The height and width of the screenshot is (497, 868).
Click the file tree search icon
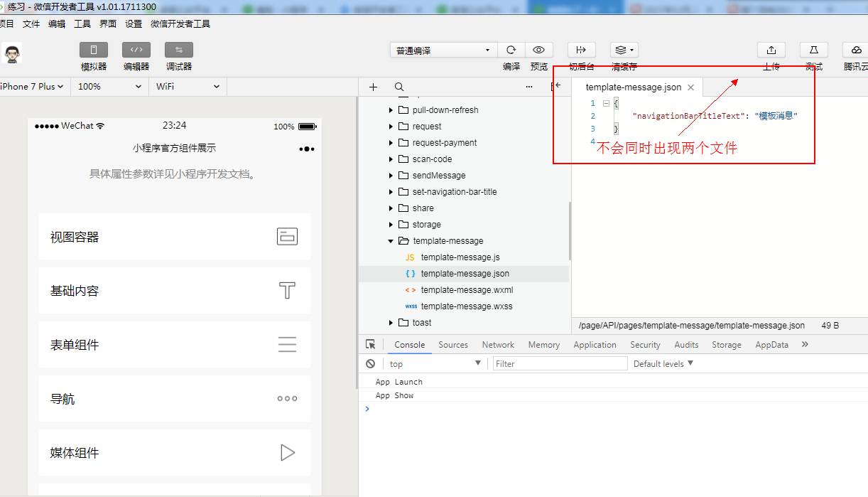click(x=399, y=87)
